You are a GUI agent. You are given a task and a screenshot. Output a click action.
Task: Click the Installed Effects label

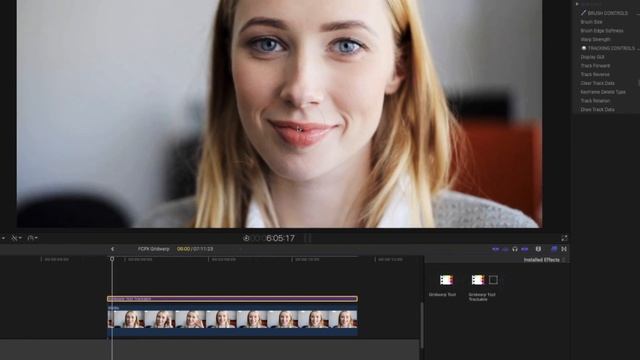pyautogui.click(x=541, y=260)
